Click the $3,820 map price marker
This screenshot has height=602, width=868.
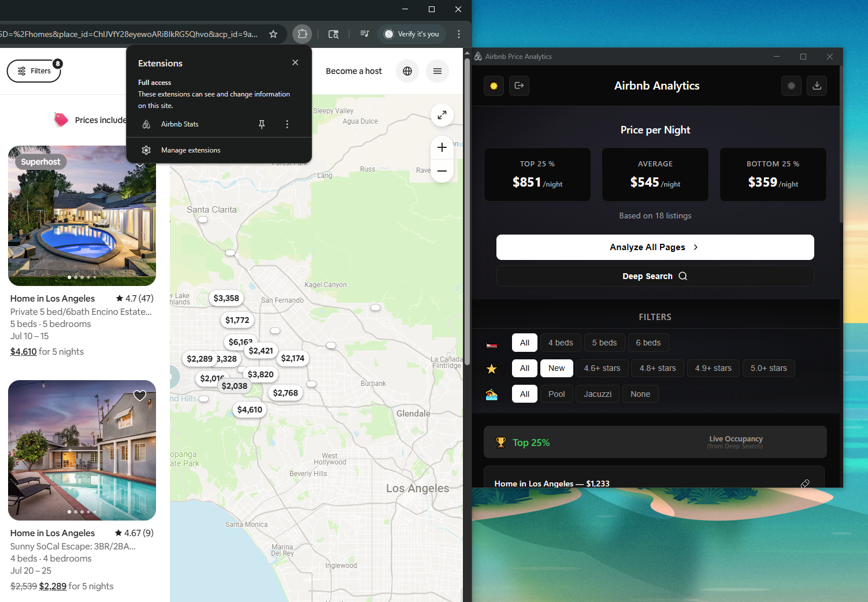(x=261, y=374)
